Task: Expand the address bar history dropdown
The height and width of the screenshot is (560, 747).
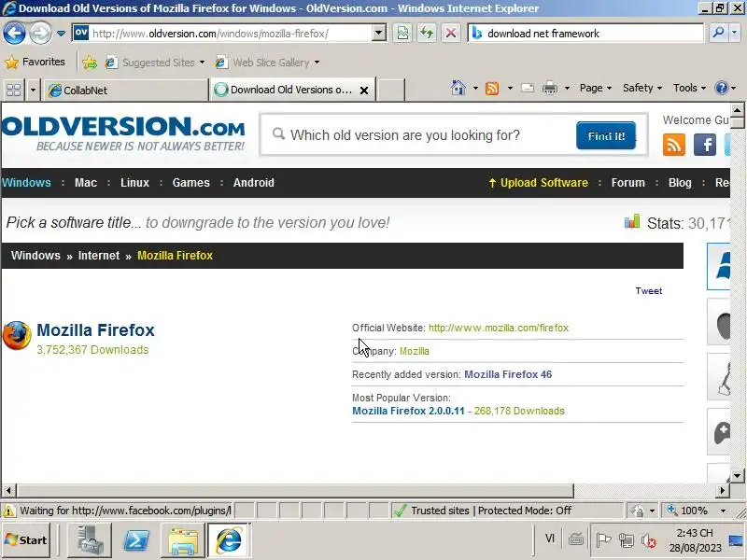Action: click(379, 34)
